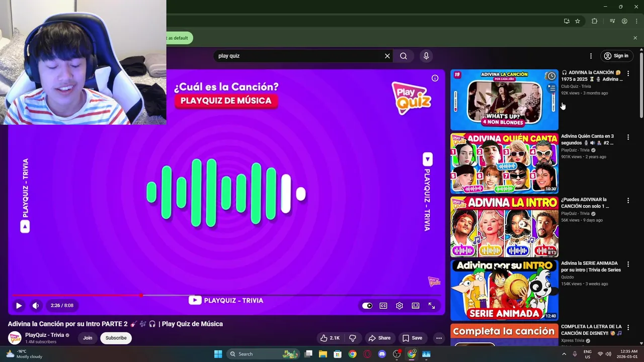Add 'What's Up' video to Watch later

[x=551, y=76]
